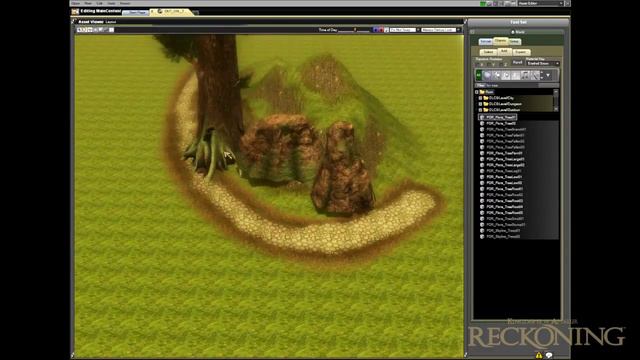The image size is (640, 360).
Task: Open the Tools menu
Action: (x=111, y=3)
